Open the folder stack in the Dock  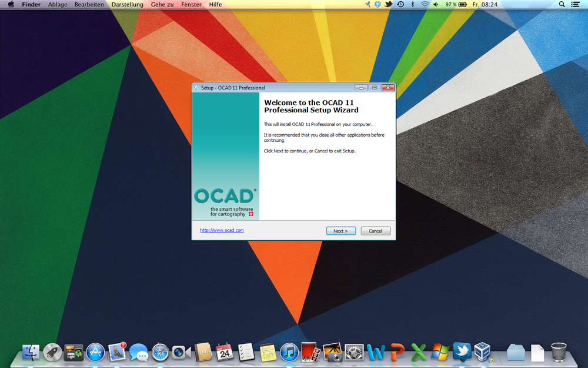tap(516, 353)
